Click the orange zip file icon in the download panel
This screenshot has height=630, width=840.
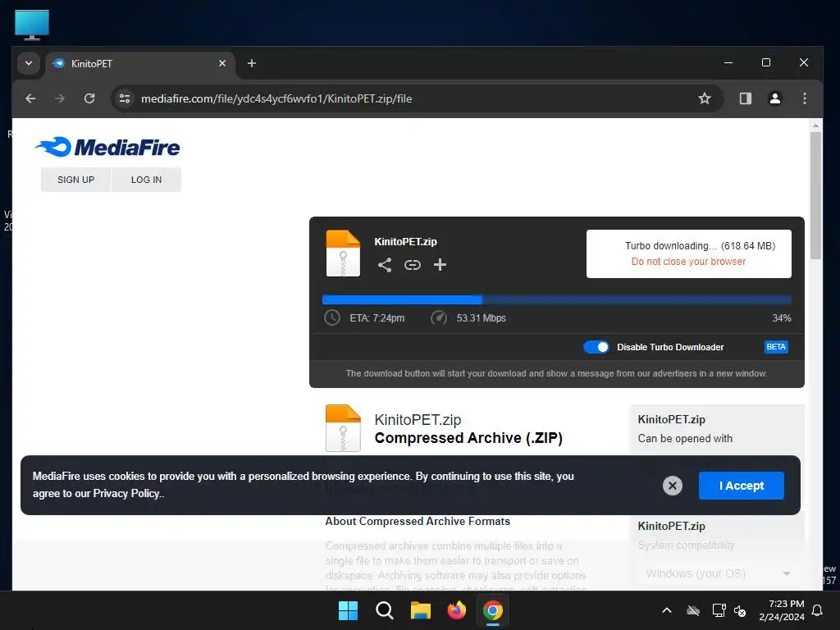[343, 253]
